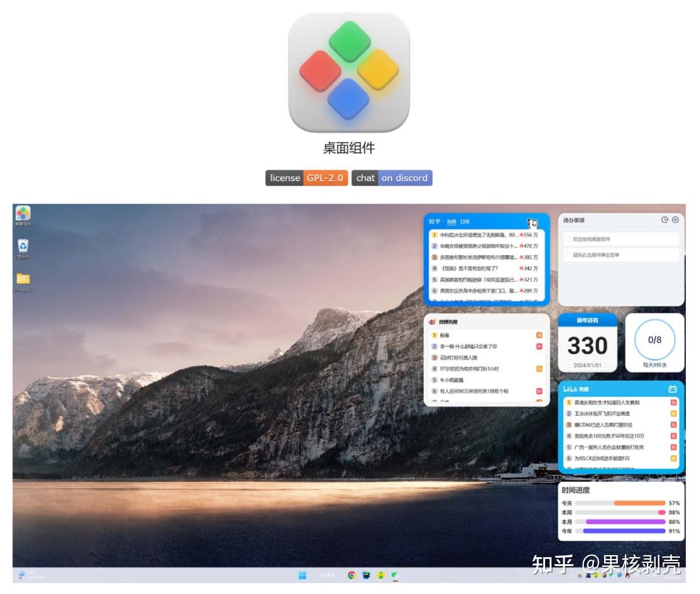Image resolution: width=700 pixels, height=594 pixels.
Task: Click the 时间进度 widget title
Action: coord(576,490)
